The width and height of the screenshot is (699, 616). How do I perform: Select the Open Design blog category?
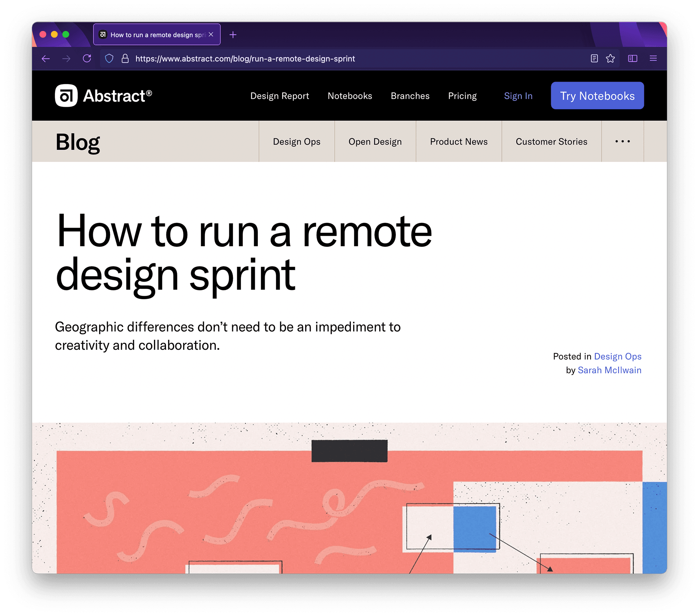click(x=375, y=141)
